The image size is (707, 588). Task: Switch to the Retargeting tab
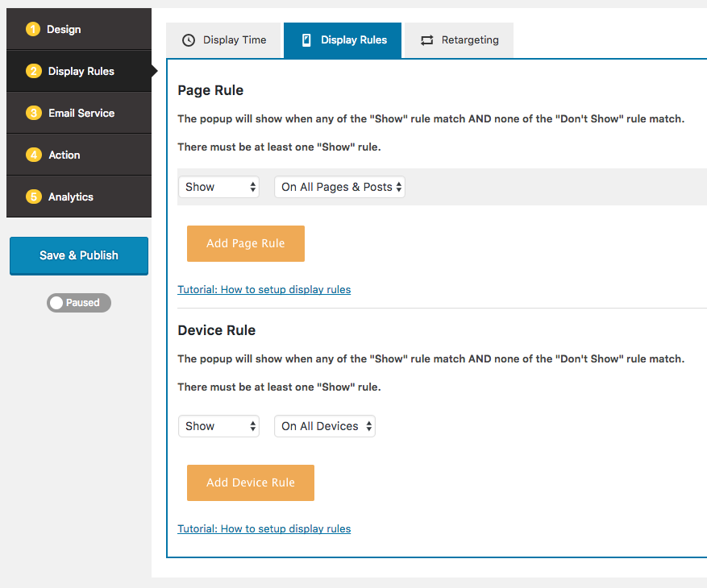tap(460, 40)
